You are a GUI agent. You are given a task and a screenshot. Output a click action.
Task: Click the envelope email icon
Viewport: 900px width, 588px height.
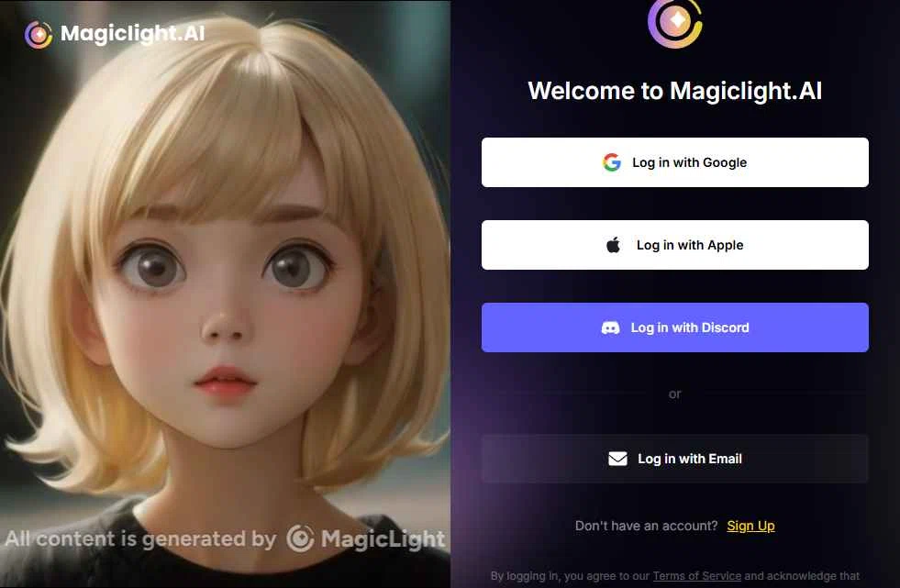coord(617,459)
